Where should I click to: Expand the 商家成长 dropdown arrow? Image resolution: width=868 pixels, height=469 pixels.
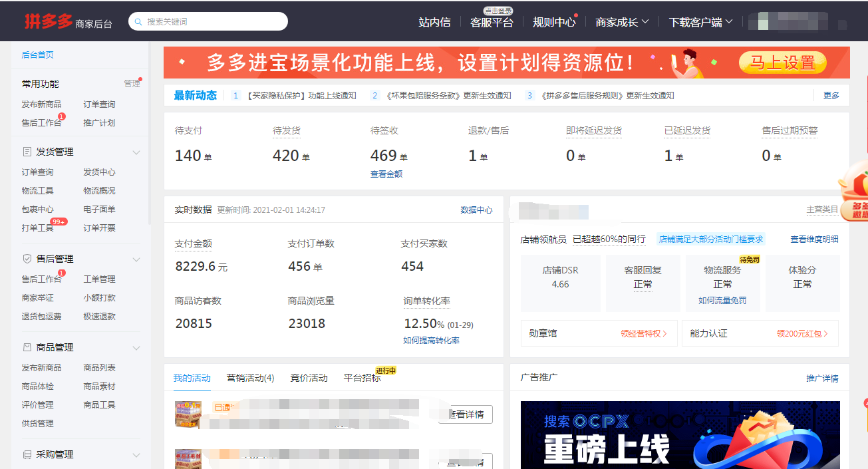[x=645, y=21]
